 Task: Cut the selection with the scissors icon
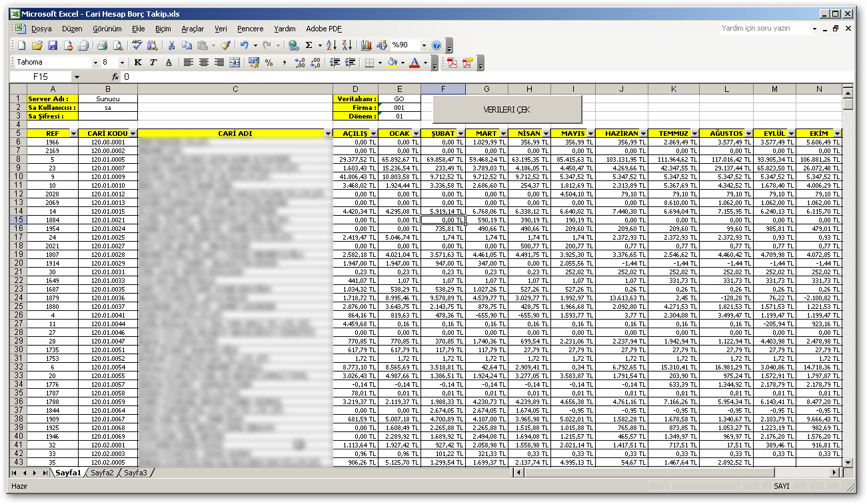171,45
